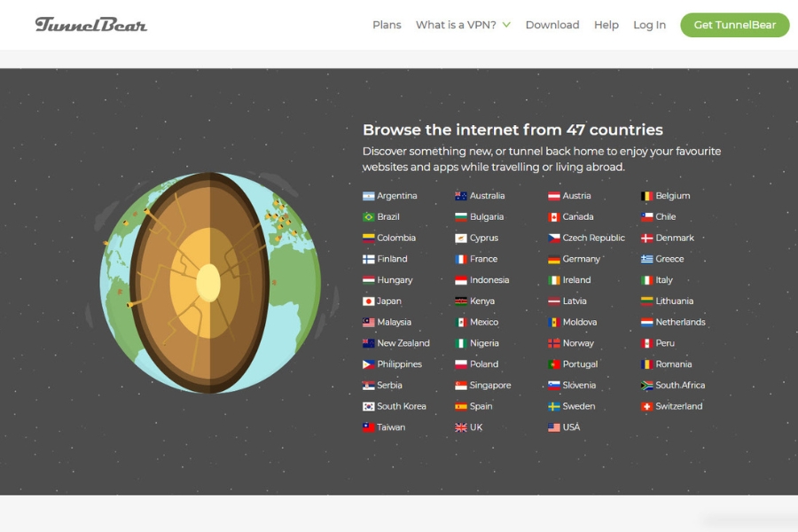Click the Log In link
Screen dimensions: 798x532
point(649,25)
